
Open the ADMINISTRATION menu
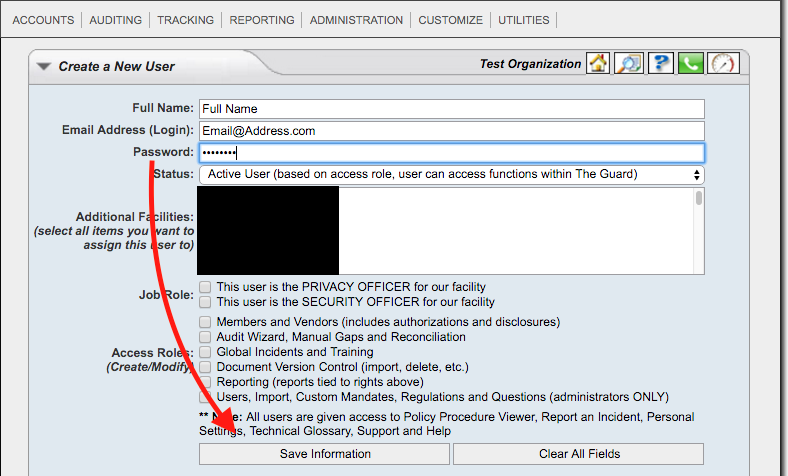(x=356, y=20)
